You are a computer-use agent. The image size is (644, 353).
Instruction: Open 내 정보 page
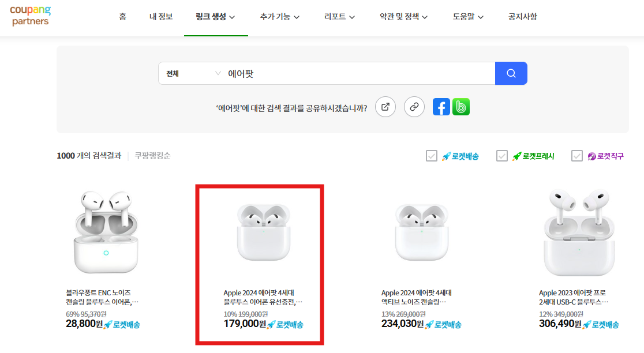pyautogui.click(x=161, y=17)
